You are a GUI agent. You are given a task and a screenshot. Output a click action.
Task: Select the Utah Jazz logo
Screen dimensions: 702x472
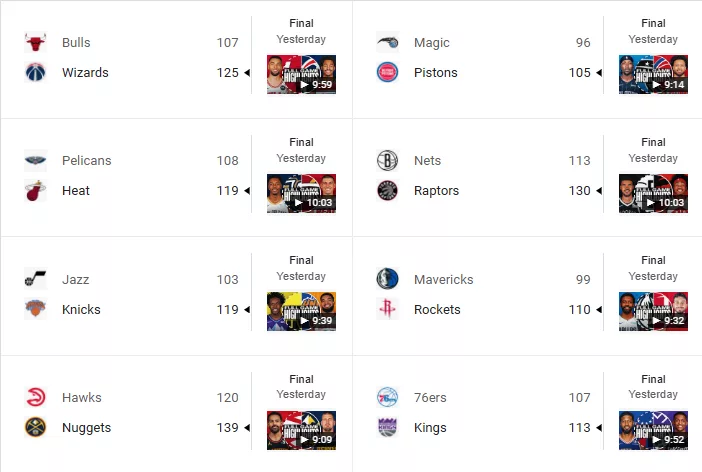(x=35, y=279)
